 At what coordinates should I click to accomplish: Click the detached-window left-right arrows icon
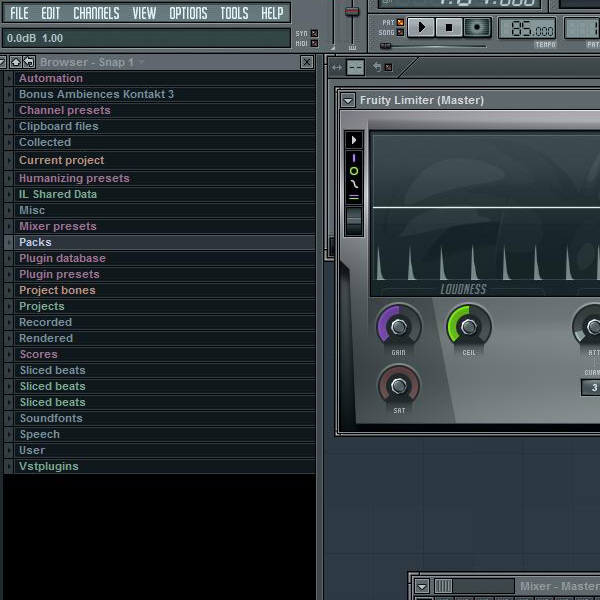click(x=337, y=68)
